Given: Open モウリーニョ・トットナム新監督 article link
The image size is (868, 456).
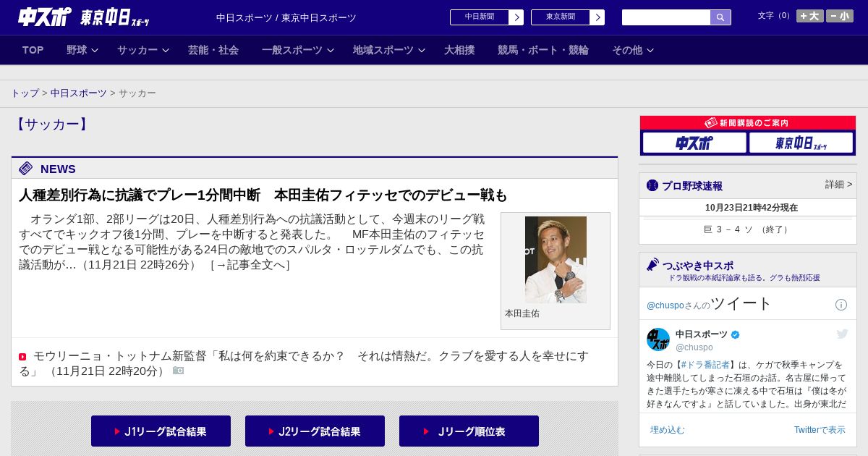Looking at the screenshot, I should click(304, 363).
